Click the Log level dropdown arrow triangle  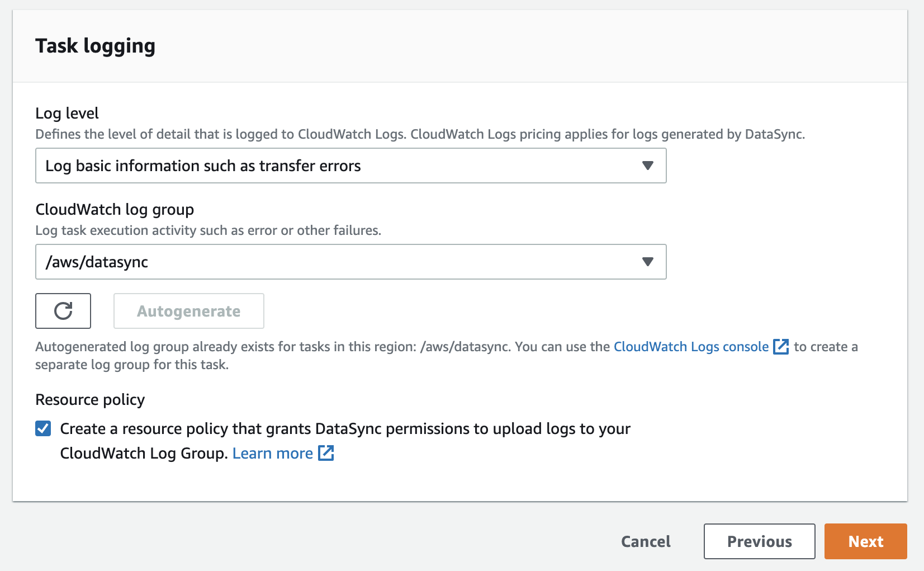click(x=647, y=166)
